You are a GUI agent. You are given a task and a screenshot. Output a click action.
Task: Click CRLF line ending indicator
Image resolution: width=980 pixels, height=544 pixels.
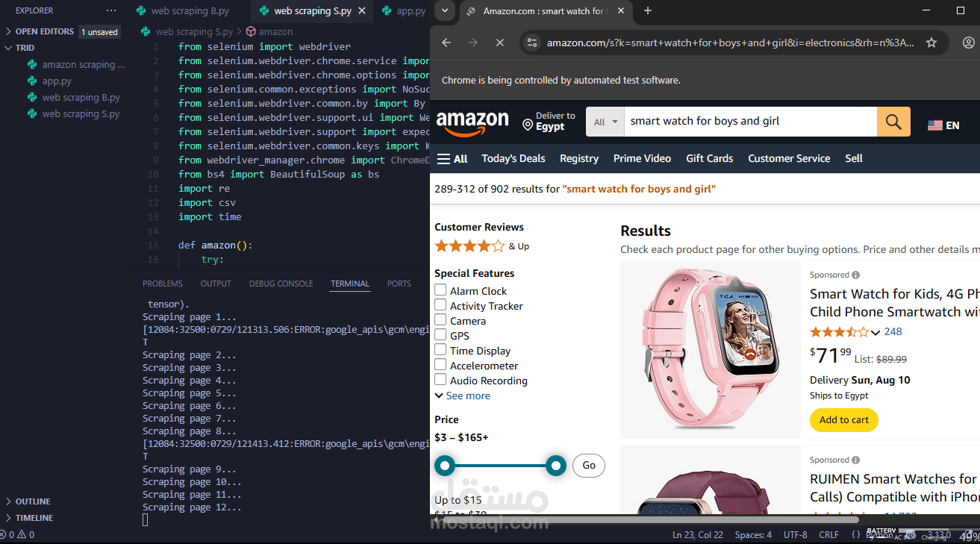(x=828, y=534)
